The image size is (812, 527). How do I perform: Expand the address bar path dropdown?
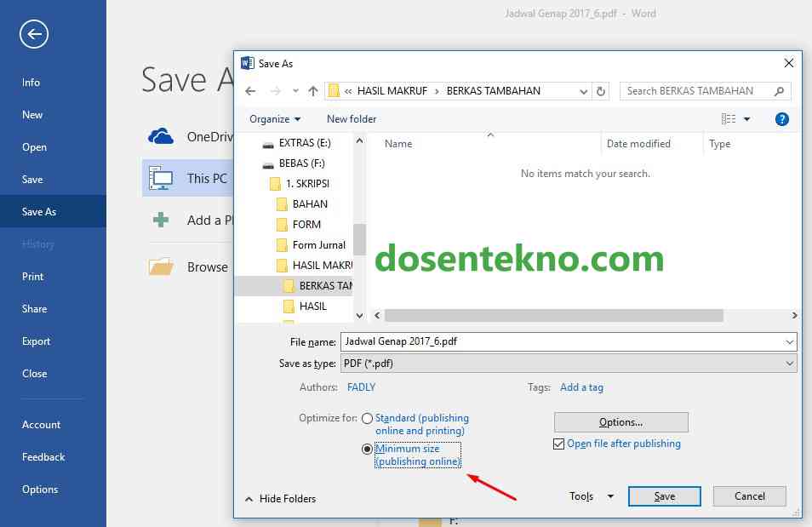[x=584, y=91]
